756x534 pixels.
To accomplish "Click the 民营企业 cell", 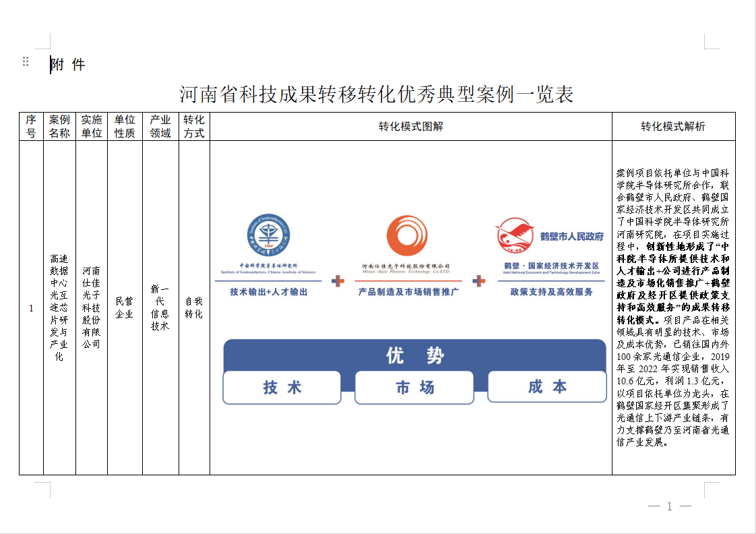I will [125, 307].
